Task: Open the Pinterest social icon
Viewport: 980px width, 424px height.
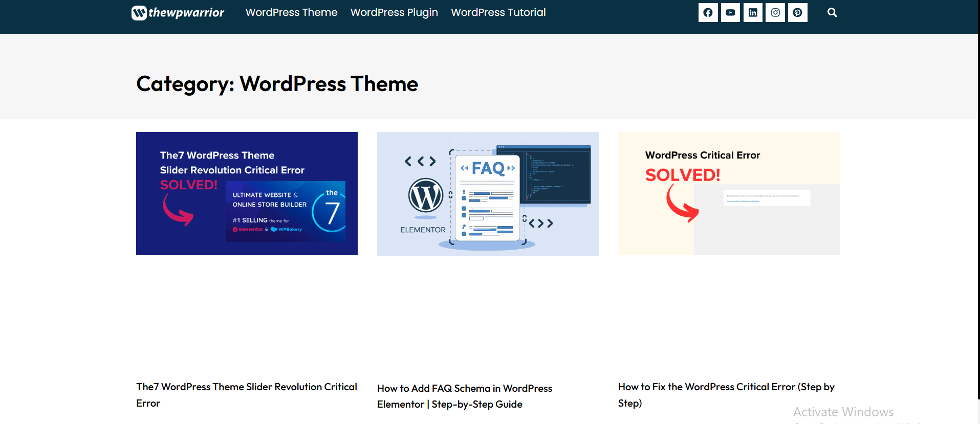Action: (798, 12)
